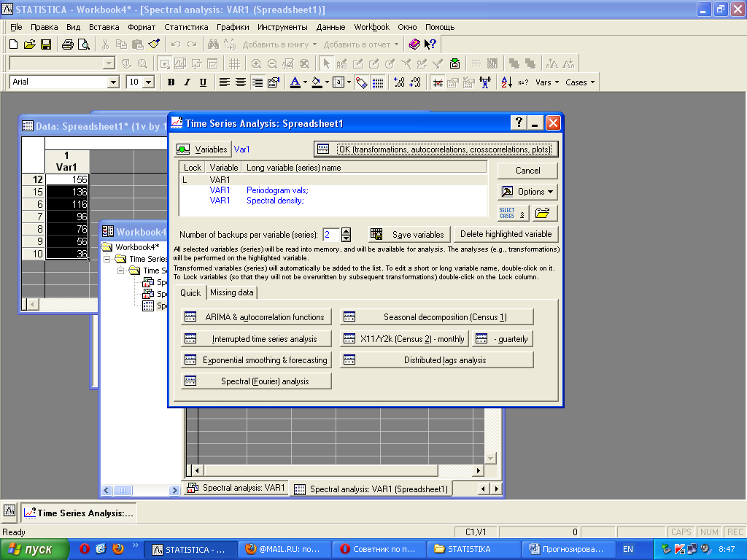The height and width of the screenshot is (560, 747).
Task: Click Spectral (Fourier) analysis
Action: click(x=256, y=381)
